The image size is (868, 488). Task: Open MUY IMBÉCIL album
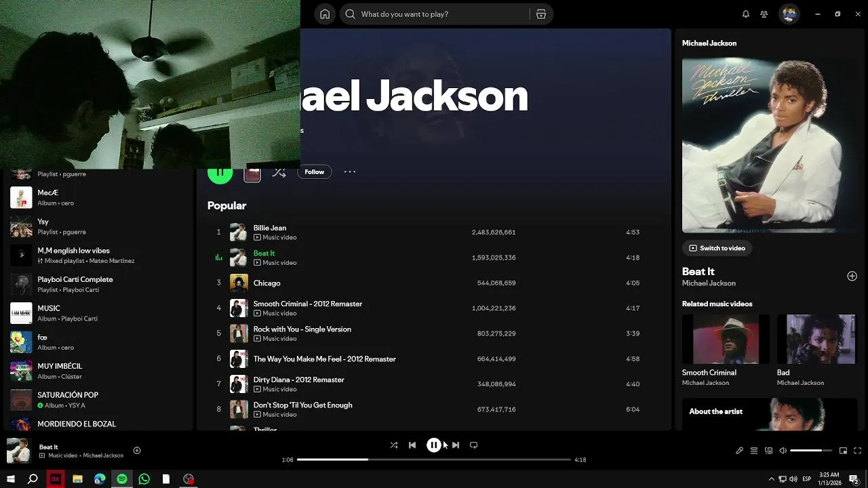tap(98, 371)
